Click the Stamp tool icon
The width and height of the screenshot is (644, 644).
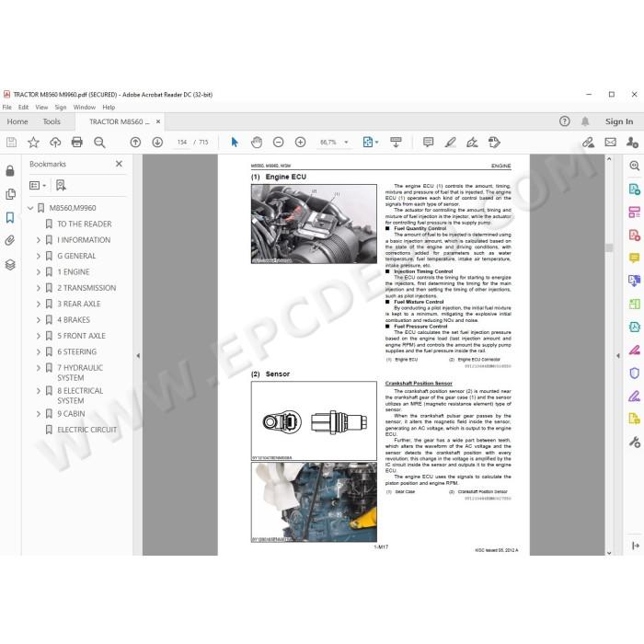pos(494,142)
